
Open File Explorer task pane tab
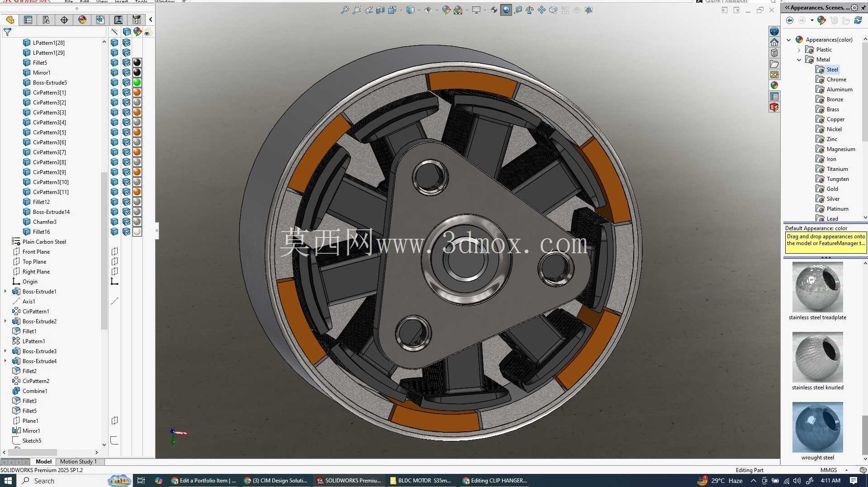pyautogui.click(x=774, y=64)
